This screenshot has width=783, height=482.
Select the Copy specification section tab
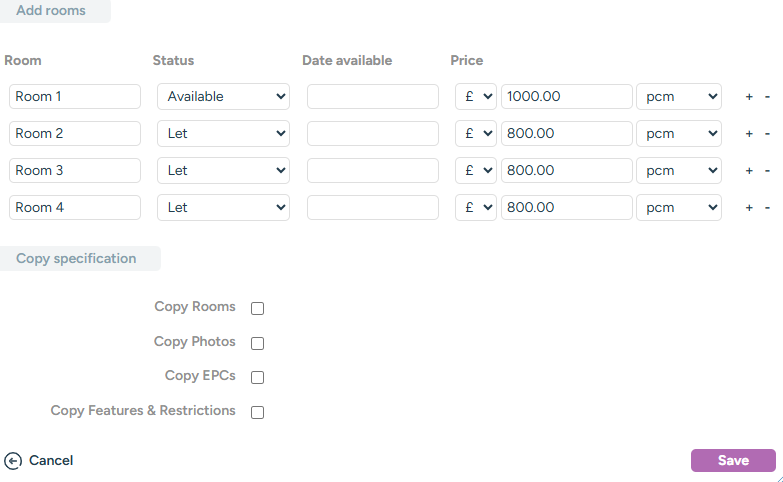pyautogui.click(x=76, y=259)
